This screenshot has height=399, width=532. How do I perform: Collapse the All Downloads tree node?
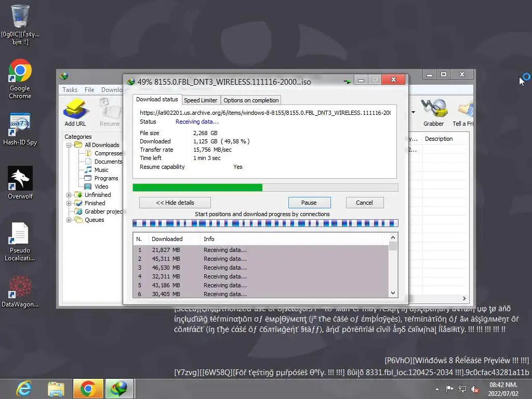[69, 145]
